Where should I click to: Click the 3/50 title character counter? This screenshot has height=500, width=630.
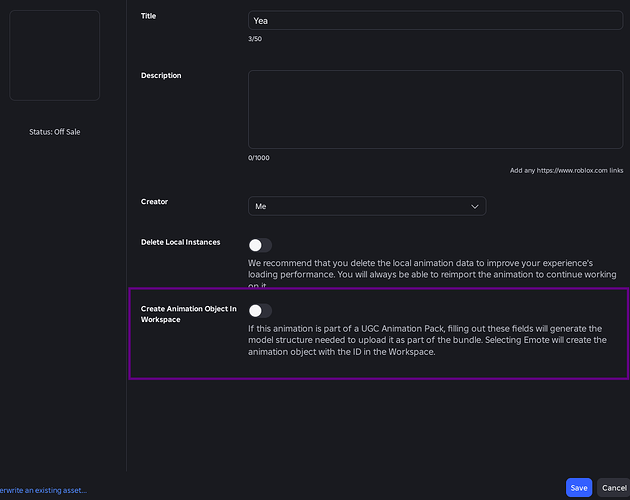[255, 39]
